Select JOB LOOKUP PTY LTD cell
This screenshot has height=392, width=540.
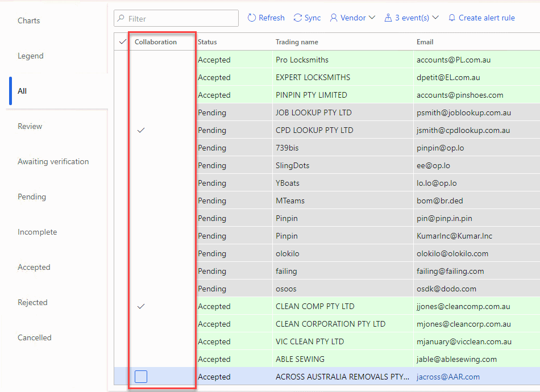pos(343,112)
